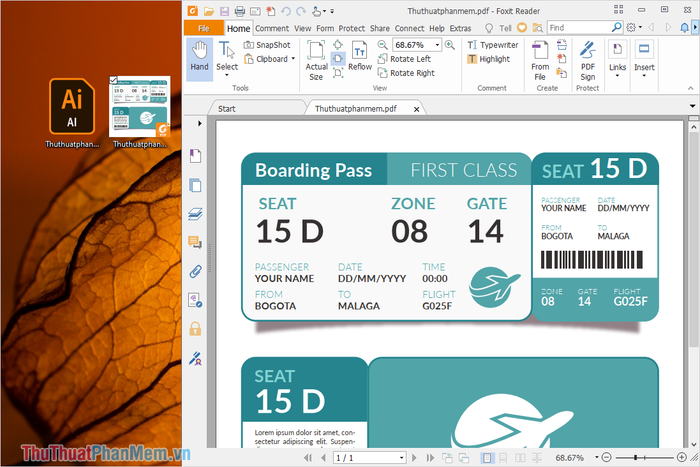Click the Open folder icon in quick access
This screenshot has width=700, height=467.
[x=208, y=11]
